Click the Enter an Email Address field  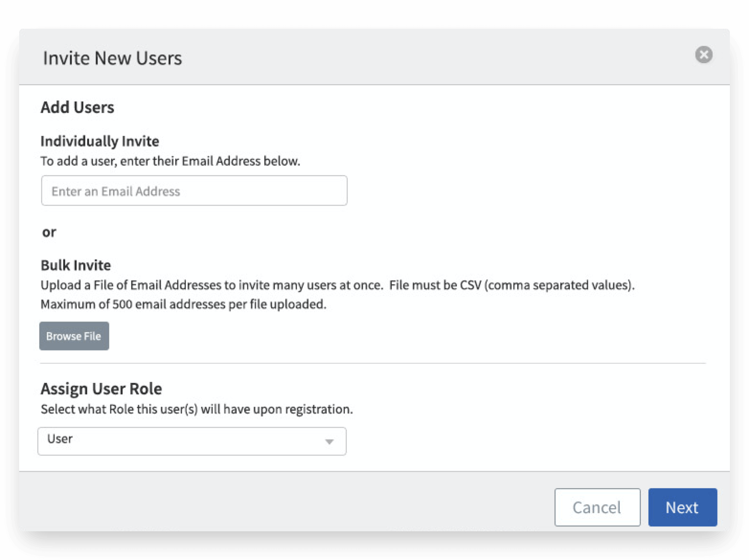pyautogui.click(x=194, y=191)
